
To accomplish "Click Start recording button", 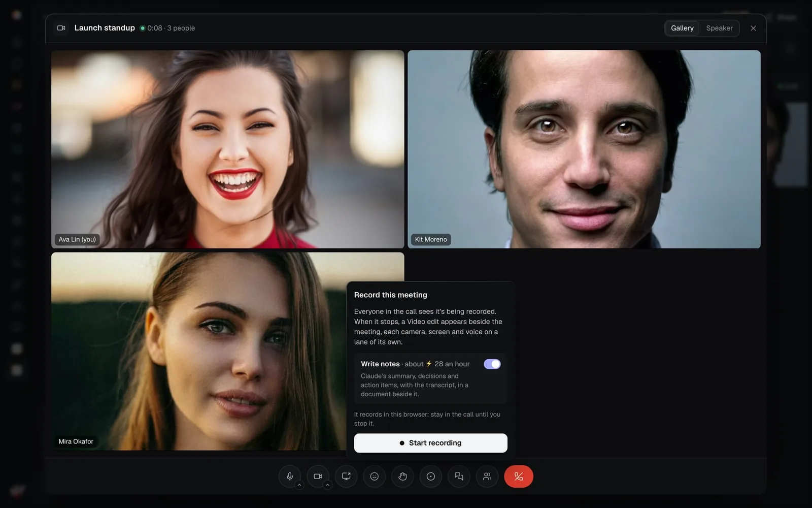I will [430, 443].
